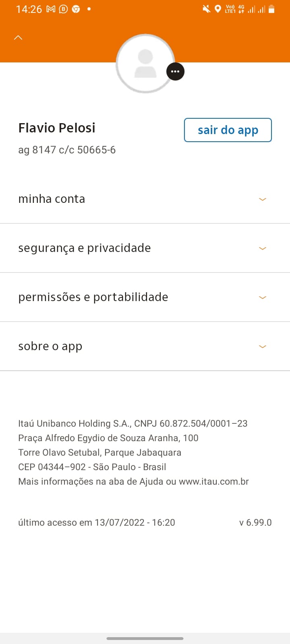Screen dimensions: 290x644
Task: Open the "permissões e portabilidade" section
Action: 93,297
